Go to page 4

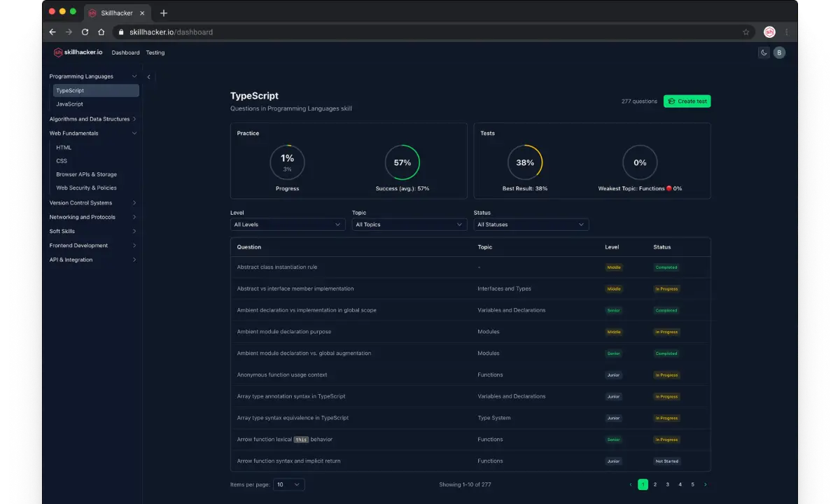coord(680,484)
